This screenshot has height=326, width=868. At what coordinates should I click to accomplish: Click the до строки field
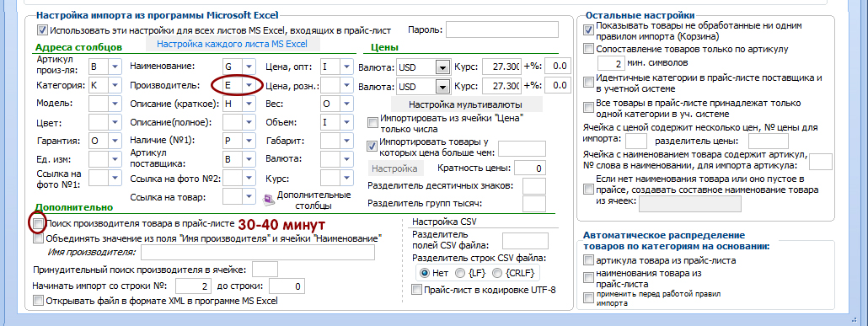click(x=287, y=286)
